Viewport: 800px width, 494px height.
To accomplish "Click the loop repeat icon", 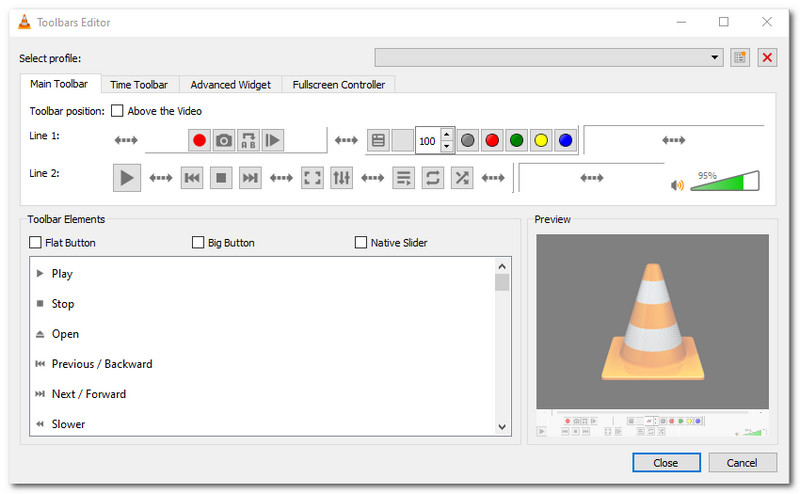I will 433,178.
